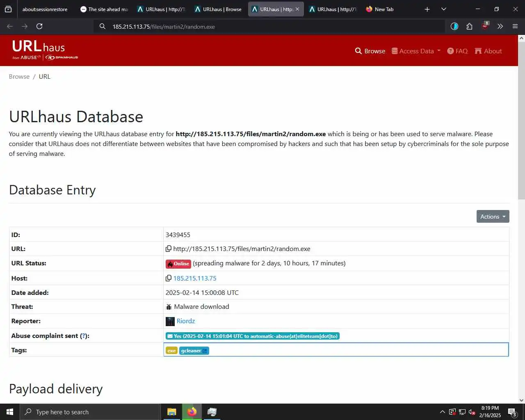The width and height of the screenshot is (525, 420).
Task: Click the date 2025-02-14 15:00:08 UTC
Action: 202,293
